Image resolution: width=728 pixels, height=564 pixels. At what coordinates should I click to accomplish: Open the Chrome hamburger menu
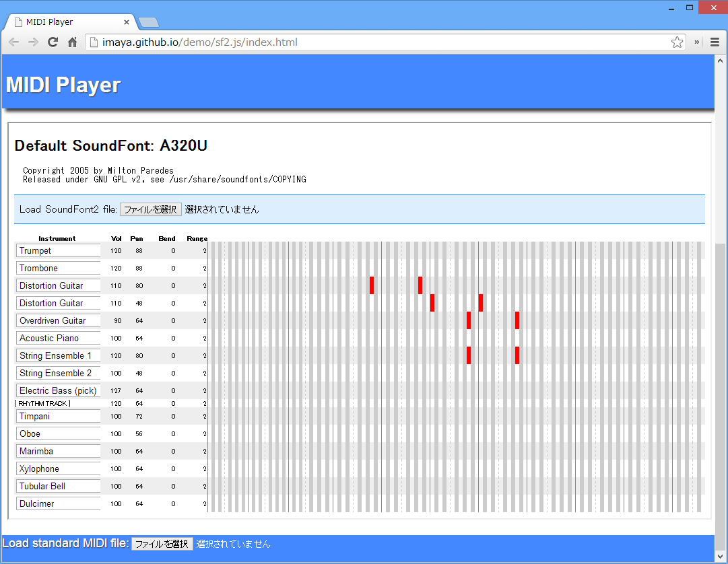(715, 42)
